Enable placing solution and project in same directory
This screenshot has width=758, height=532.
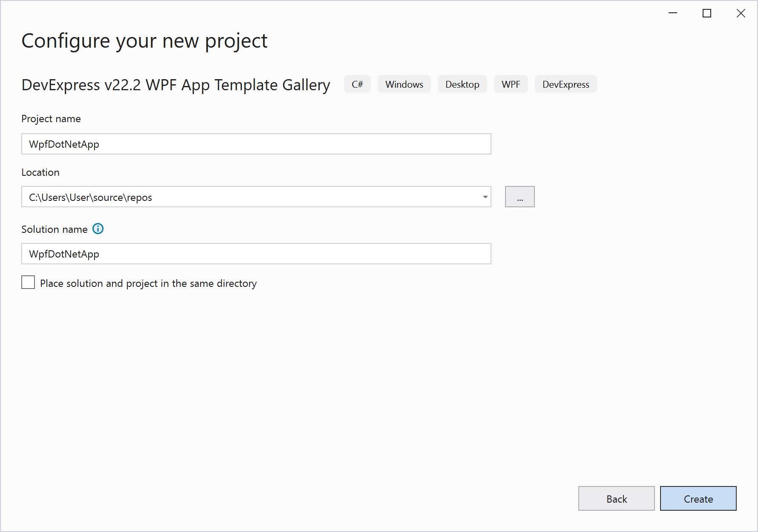pyautogui.click(x=28, y=283)
